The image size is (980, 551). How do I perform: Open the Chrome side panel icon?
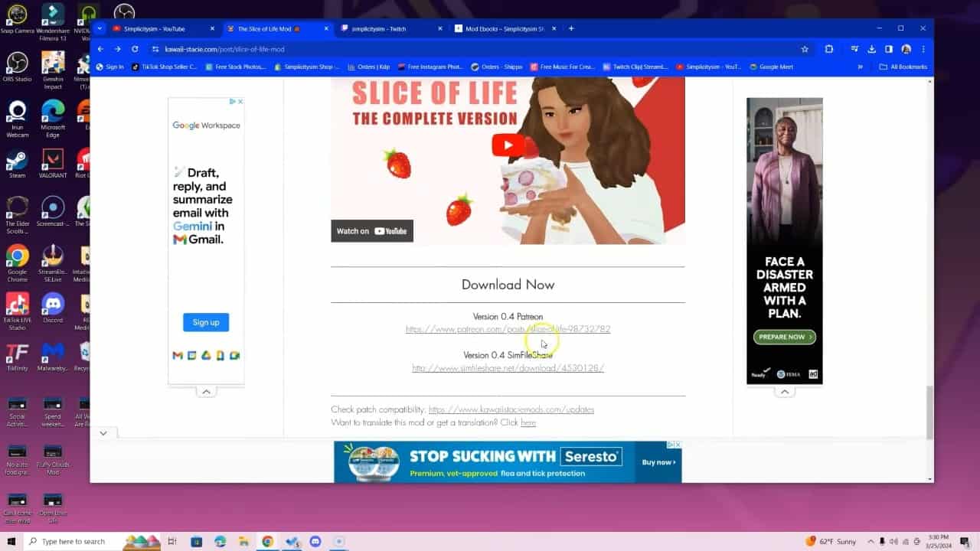pyautogui.click(x=889, y=49)
